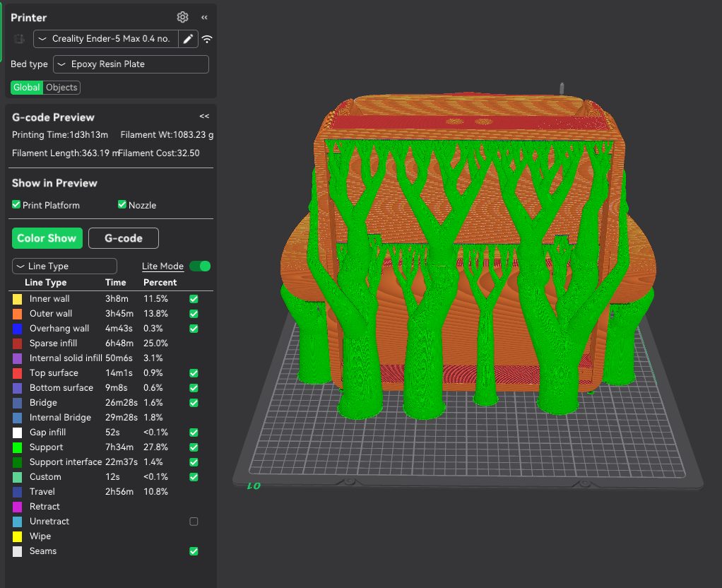722x588 pixels.
Task: Click the printer icon beside preset
Action: coord(19,39)
